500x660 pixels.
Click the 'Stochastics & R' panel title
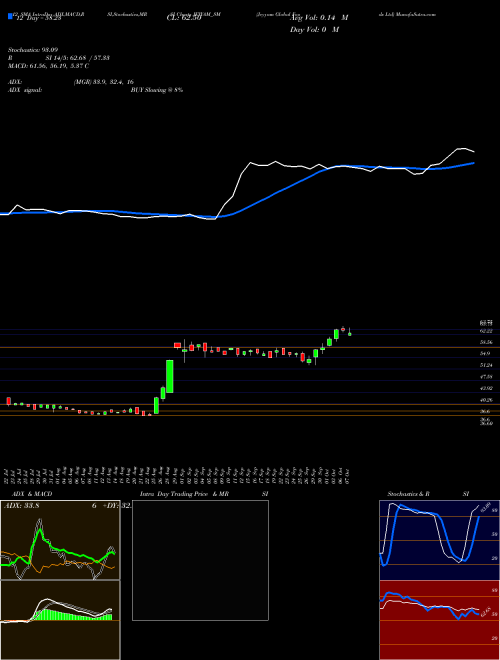(410, 494)
